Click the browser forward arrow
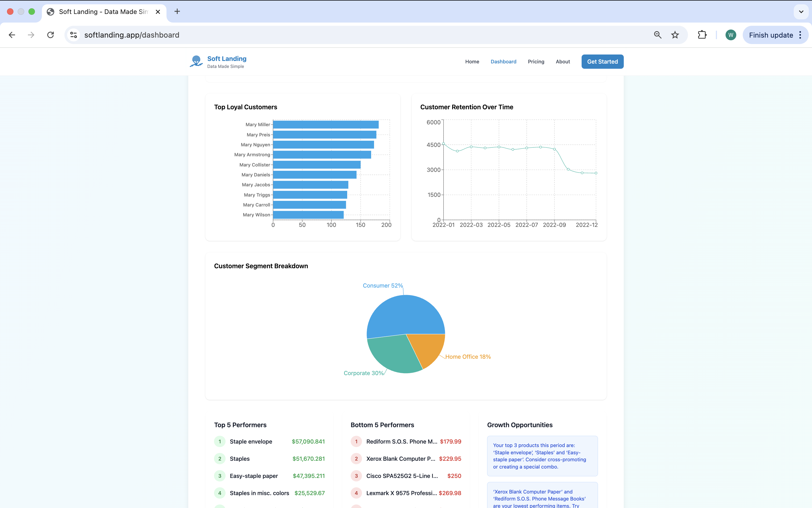 (31, 35)
